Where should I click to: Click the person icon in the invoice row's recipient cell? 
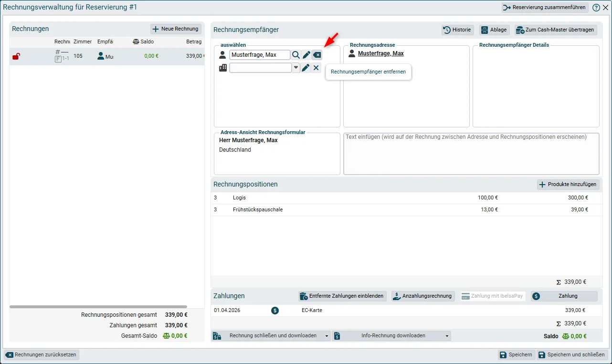tap(101, 56)
